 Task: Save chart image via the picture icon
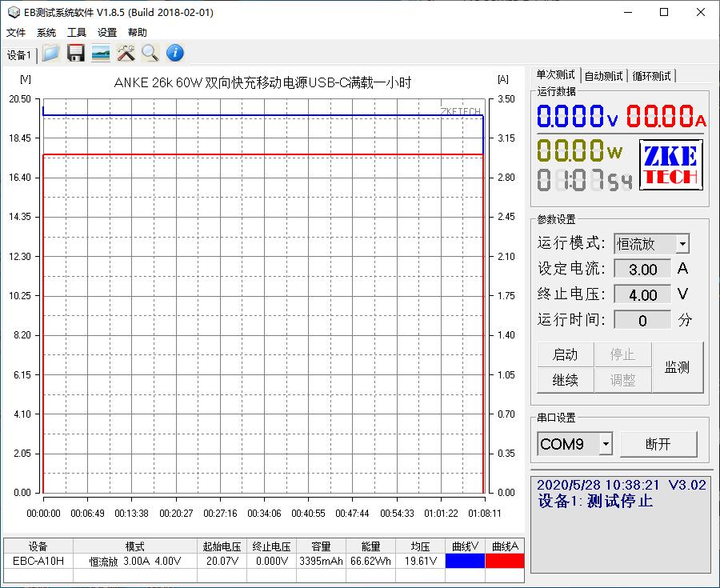[101, 54]
